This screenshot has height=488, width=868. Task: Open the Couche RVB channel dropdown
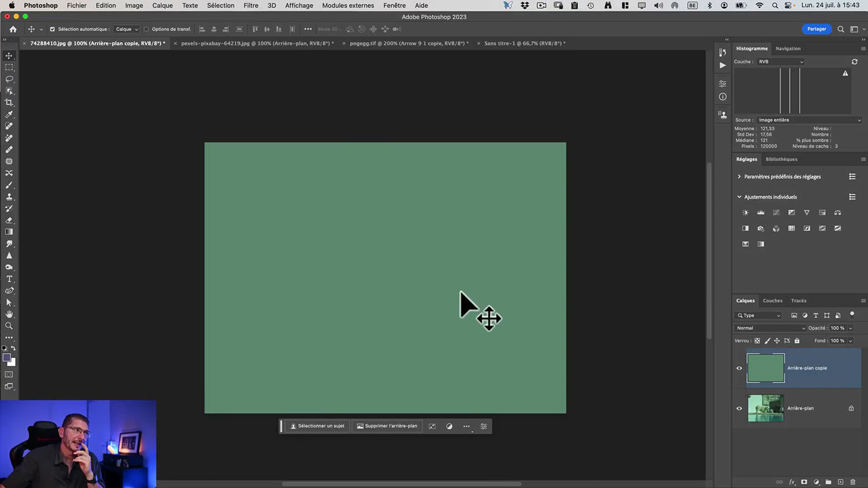point(781,62)
